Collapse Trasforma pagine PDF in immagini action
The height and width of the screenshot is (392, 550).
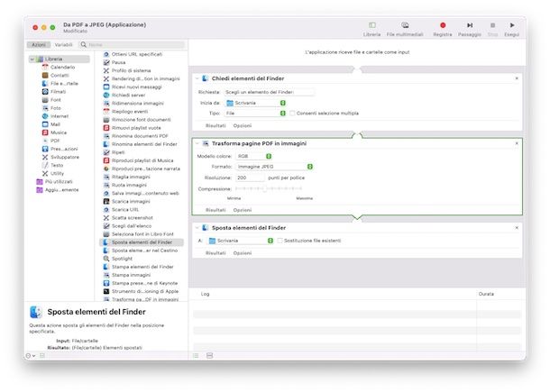[197, 143]
